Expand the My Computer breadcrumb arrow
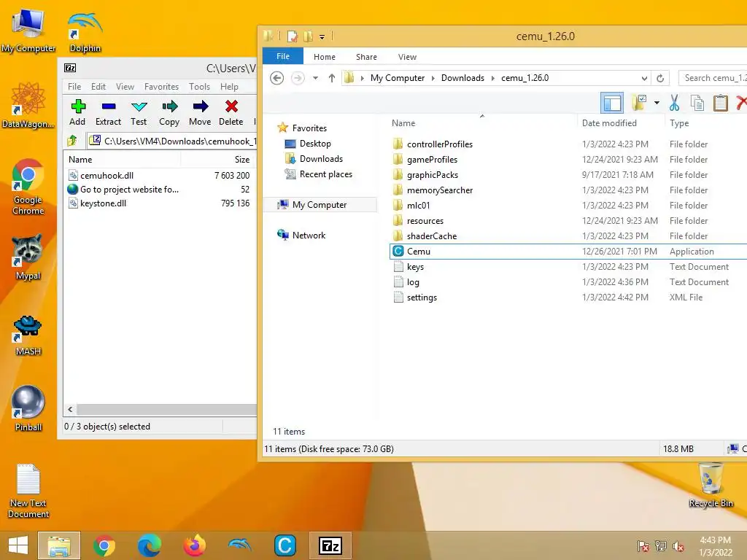This screenshot has width=747, height=560. (x=433, y=78)
